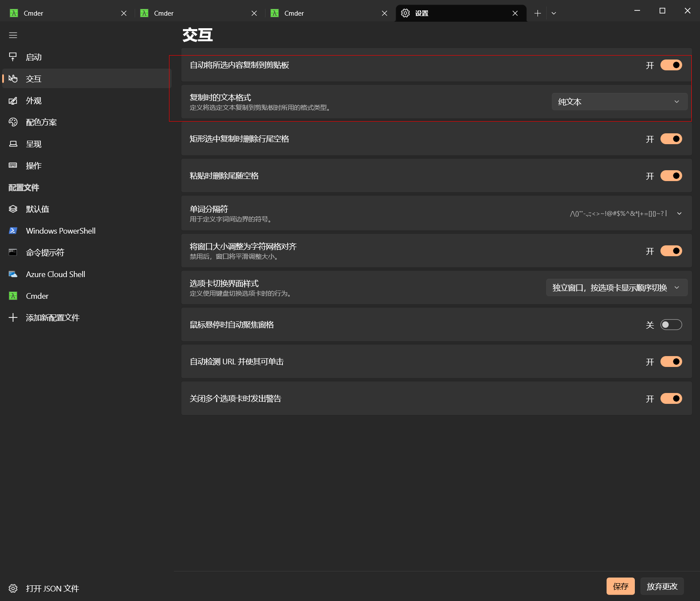The image size is (700, 601).
Task: Open new tab dropdown arrow in title bar
Action: [554, 13]
